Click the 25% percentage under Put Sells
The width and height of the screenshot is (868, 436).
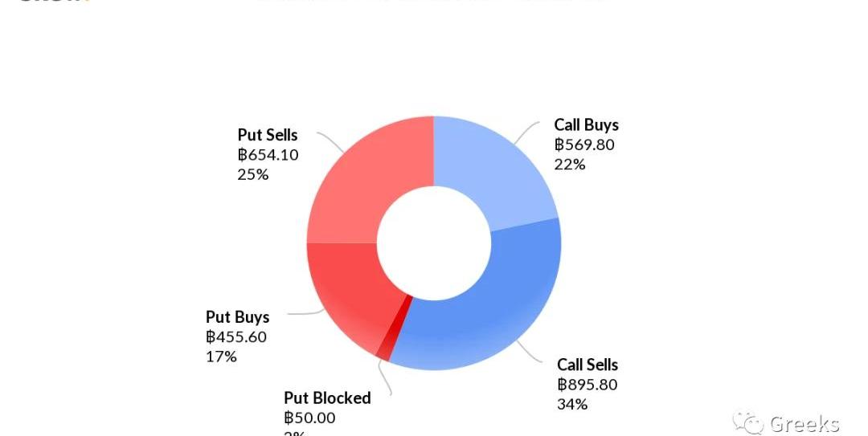coord(253,173)
